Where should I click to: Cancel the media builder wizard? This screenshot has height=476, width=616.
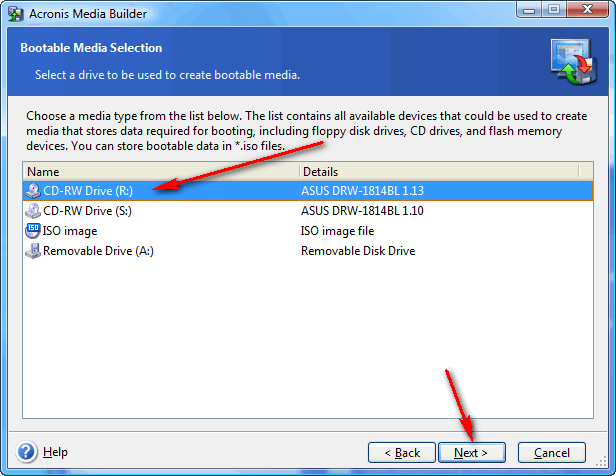coord(552,453)
